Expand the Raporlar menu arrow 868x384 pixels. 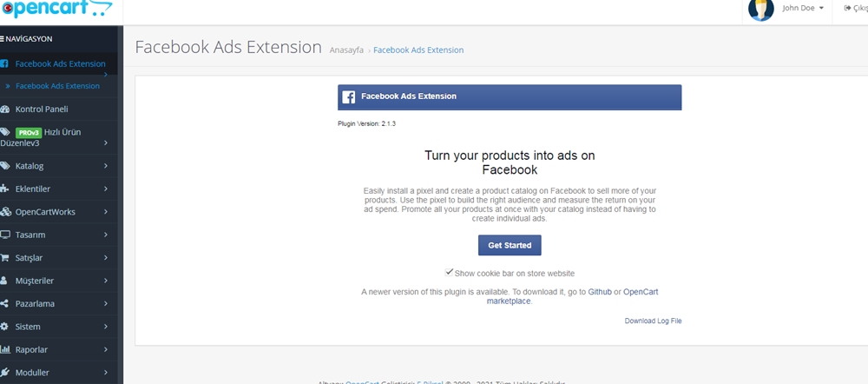coord(106,349)
